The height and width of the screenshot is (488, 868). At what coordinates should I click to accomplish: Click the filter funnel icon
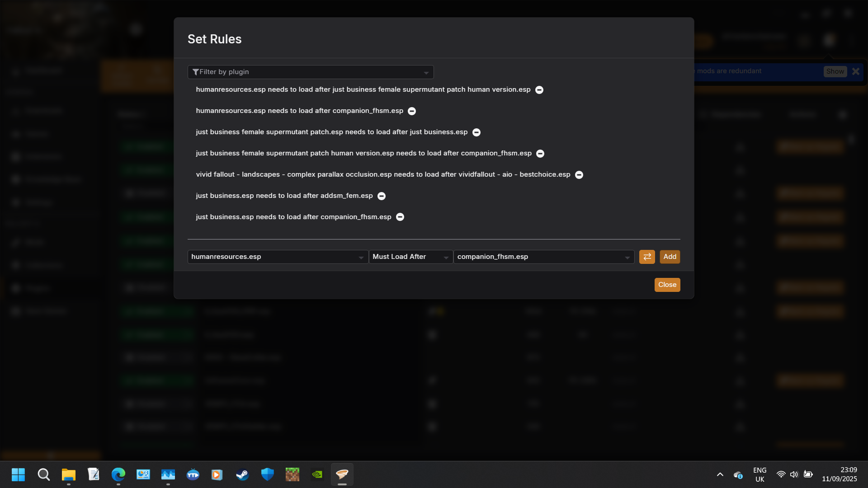(x=196, y=72)
